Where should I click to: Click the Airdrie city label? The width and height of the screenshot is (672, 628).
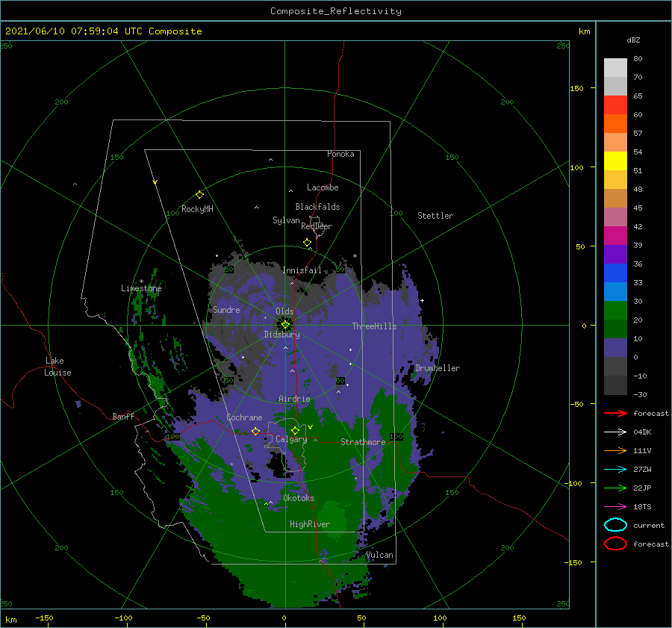pyautogui.click(x=294, y=399)
